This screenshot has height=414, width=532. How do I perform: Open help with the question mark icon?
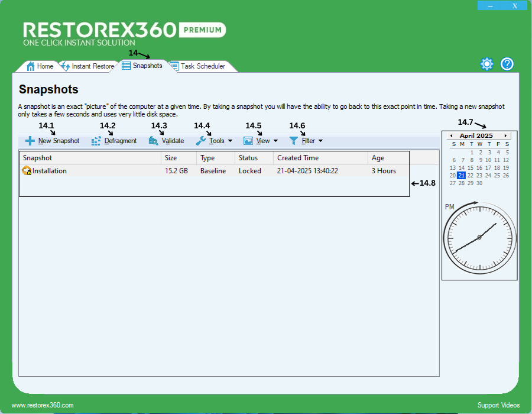[x=507, y=64]
